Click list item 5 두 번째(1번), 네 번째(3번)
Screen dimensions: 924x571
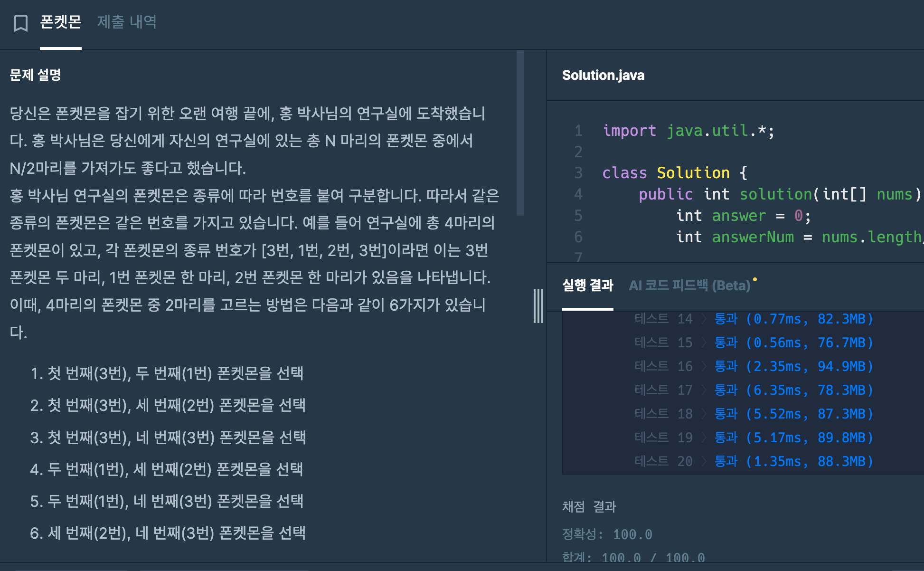click(x=167, y=501)
